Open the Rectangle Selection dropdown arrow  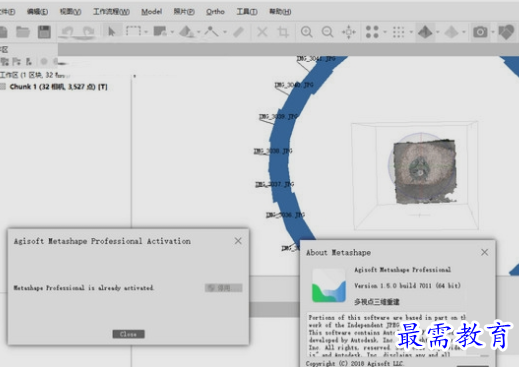tap(146, 32)
